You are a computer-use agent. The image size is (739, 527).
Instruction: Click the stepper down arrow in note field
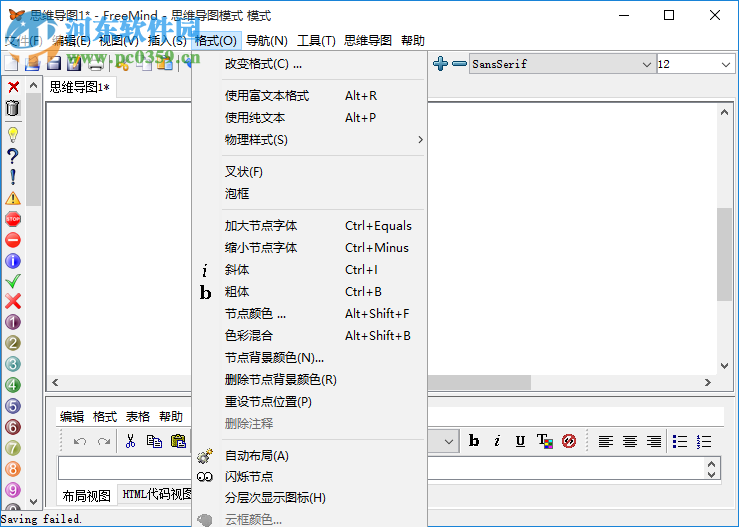pyautogui.click(x=712, y=474)
